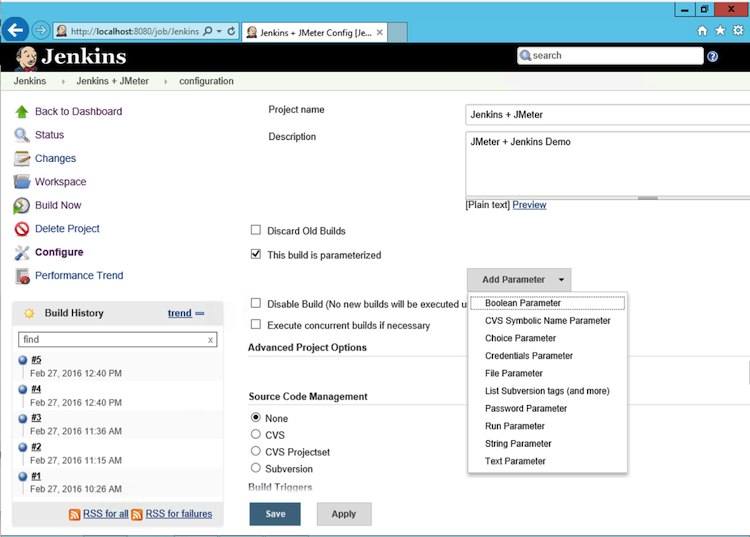
Task: Expand the breadcrumb arrow after Jenkins
Action: click(63, 82)
